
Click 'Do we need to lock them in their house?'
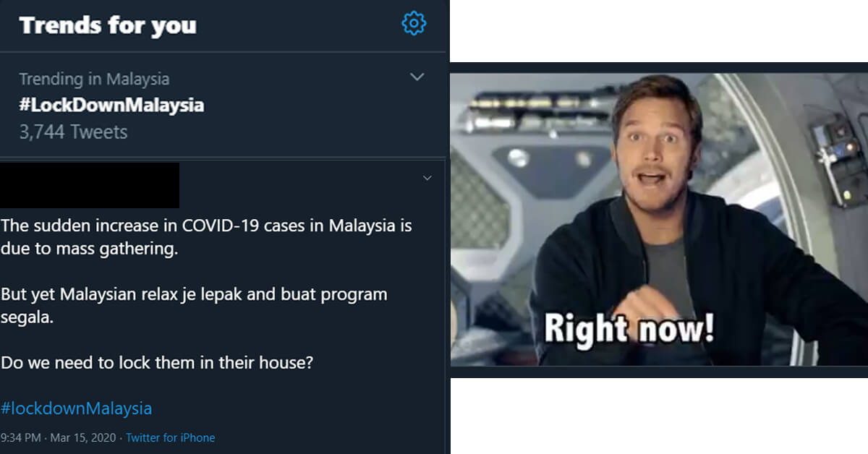click(x=157, y=363)
